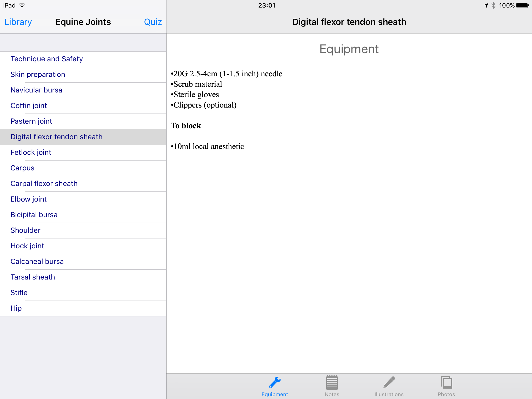Open the Illustrations pencil tab
The width and height of the screenshot is (532, 399).
pos(389,387)
